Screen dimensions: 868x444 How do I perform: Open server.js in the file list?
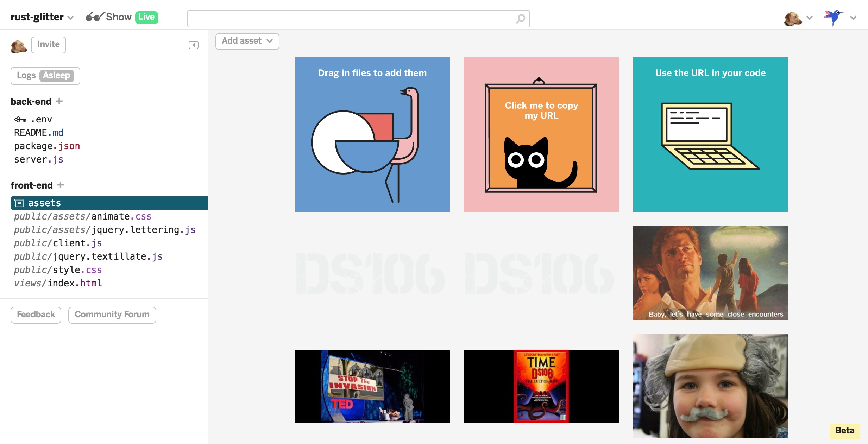click(x=39, y=159)
